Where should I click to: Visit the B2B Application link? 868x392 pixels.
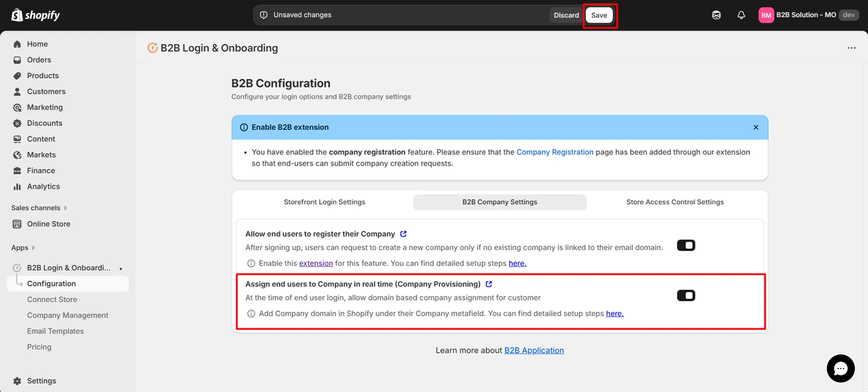pos(534,350)
